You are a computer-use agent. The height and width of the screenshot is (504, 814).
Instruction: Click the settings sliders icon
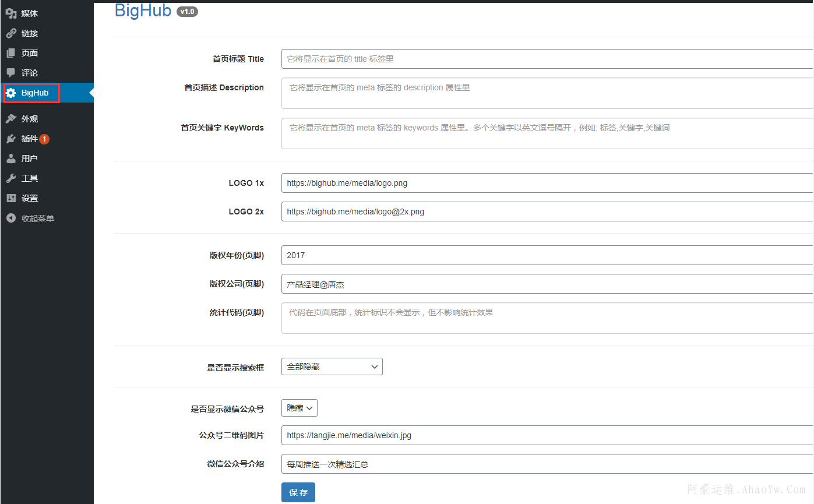[x=10, y=198]
